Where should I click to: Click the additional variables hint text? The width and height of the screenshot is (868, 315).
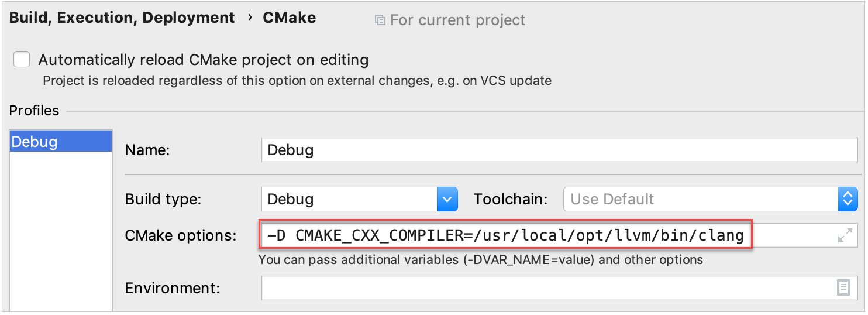tap(481, 259)
